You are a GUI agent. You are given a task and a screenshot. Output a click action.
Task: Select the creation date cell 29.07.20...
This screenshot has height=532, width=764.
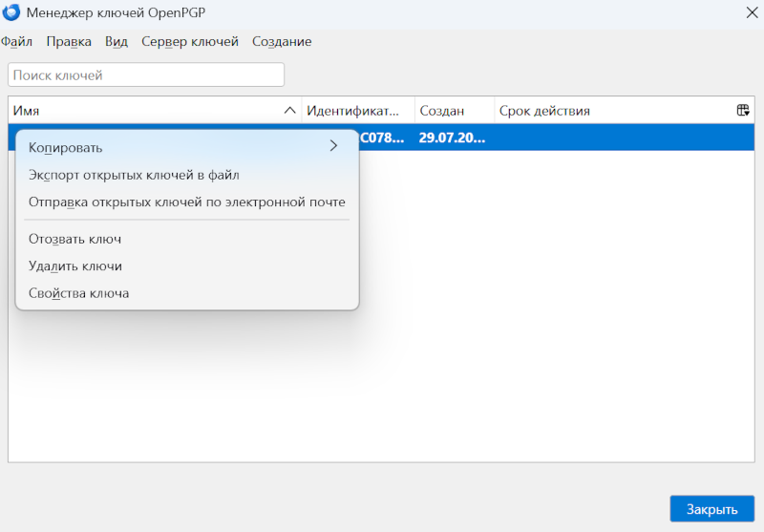tap(452, 138)
